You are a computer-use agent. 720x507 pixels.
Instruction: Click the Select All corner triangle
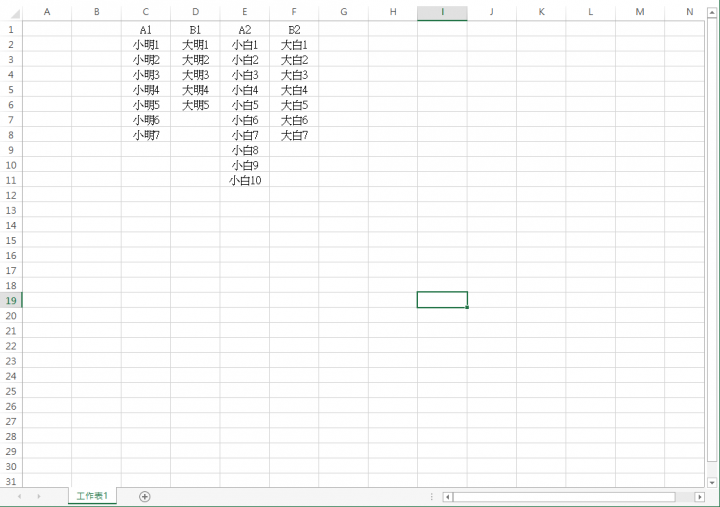(x=15, y=13)
